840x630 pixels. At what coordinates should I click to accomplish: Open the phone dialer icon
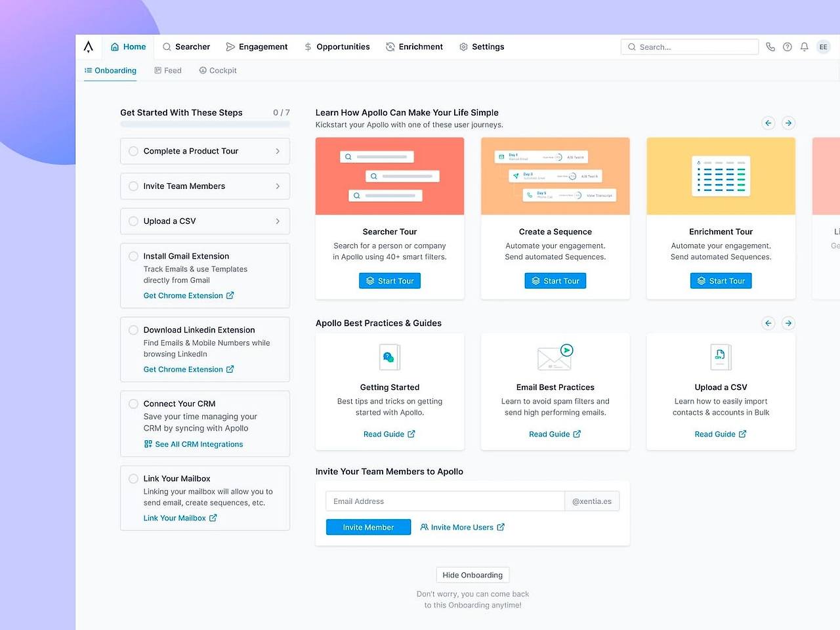770,47
